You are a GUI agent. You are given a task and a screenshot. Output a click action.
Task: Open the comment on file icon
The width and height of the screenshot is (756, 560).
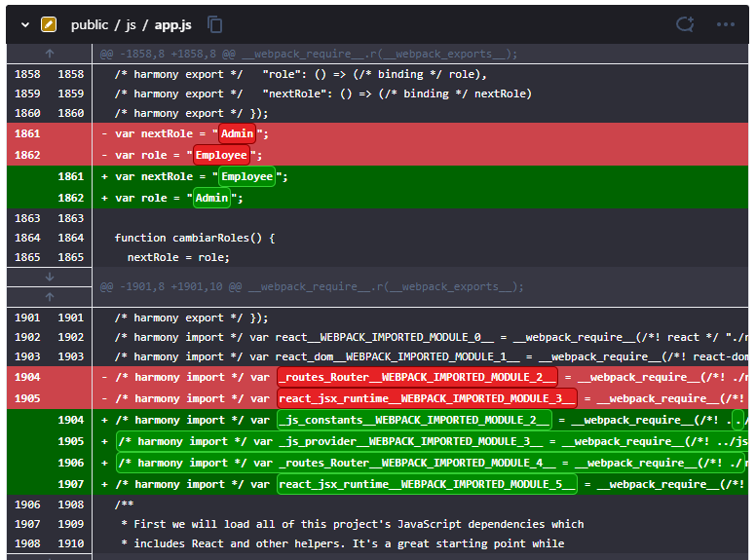point(685,24)
